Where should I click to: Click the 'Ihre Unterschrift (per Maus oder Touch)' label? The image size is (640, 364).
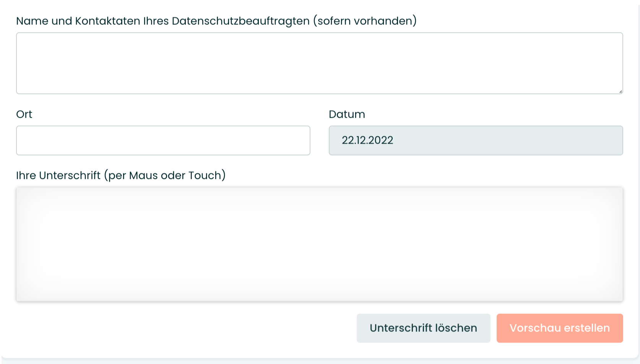pos(121,175)
